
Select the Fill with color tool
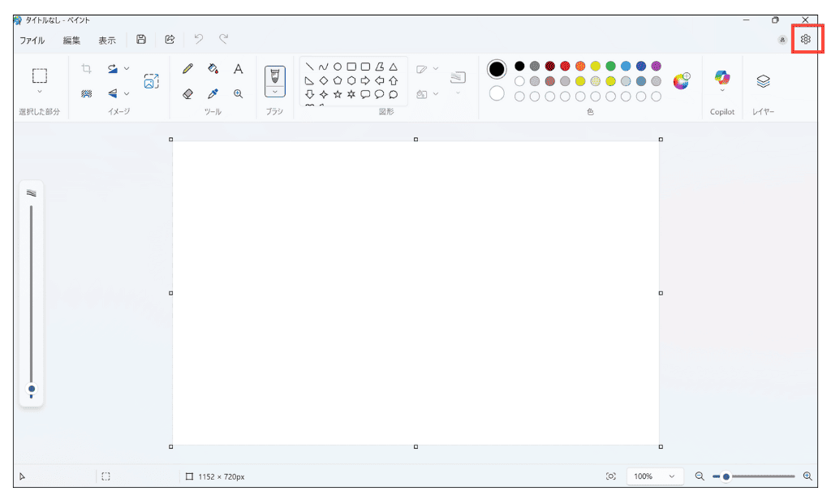[213, 69]
